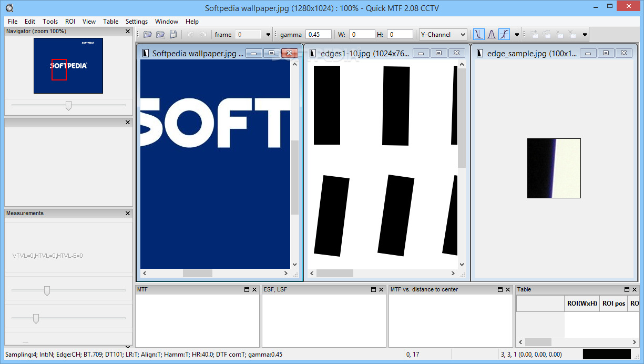Maximize the edges1-10.jpg child window
This screenshot has height=364, width=644.
(x=438, y=53)
